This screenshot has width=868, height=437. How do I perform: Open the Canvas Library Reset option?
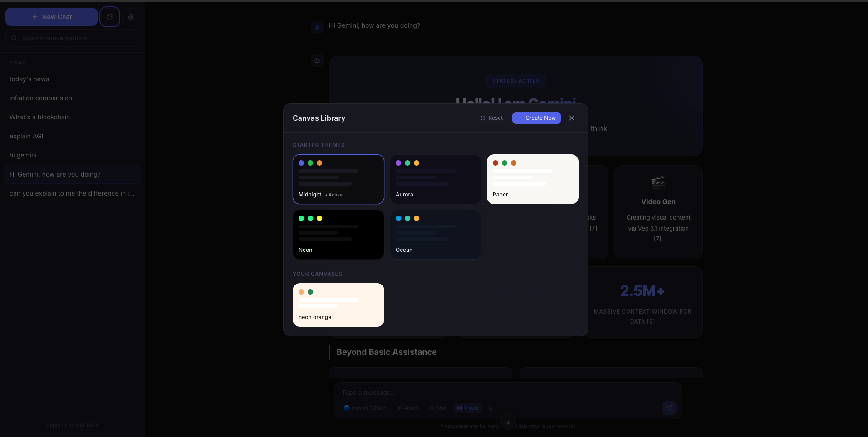tap(491, 118)
